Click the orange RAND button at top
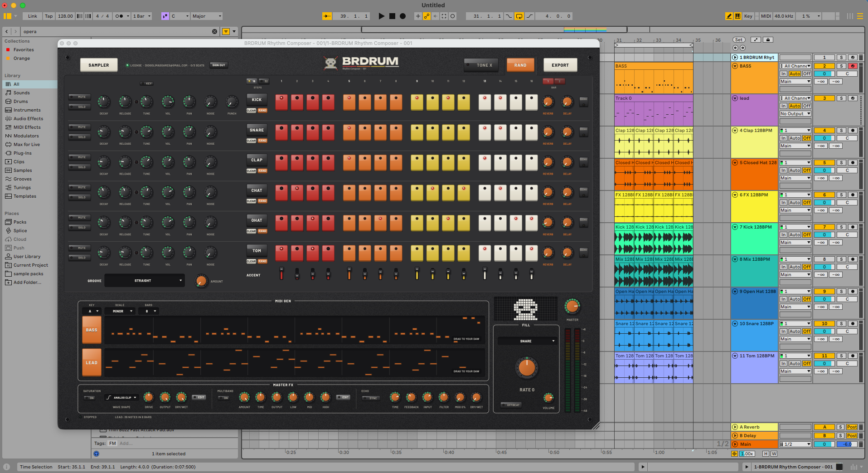 520,65
